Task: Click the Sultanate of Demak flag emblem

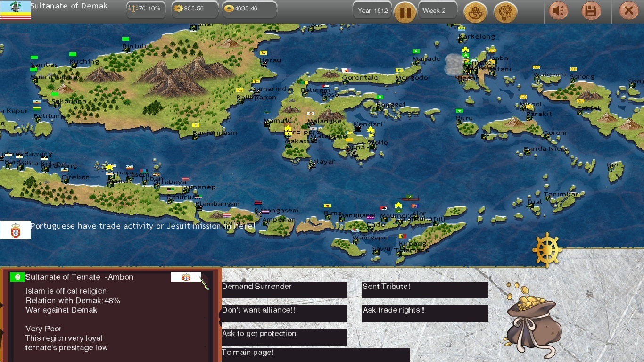Action: click(x=16, y=10)
